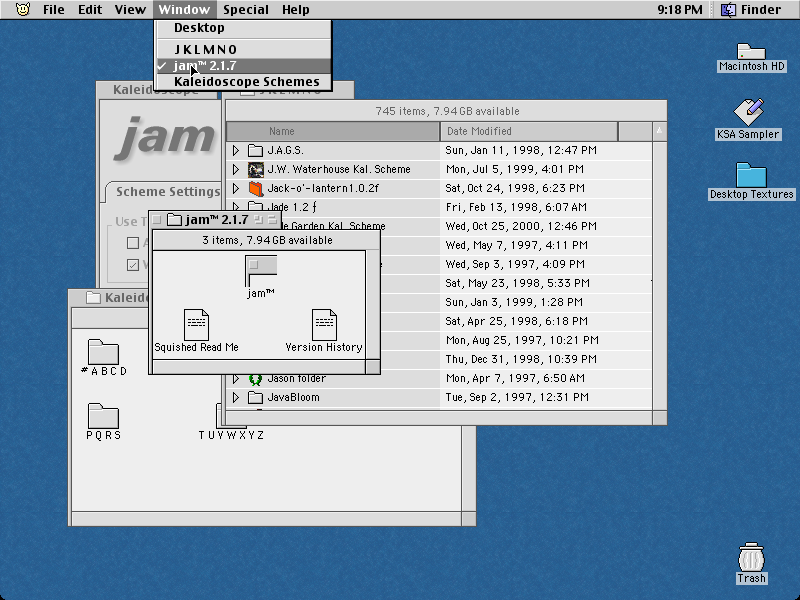Screen dimensions: 800x600
Task: Select the Squished Read Me document icon
Action: coord(196,324)
